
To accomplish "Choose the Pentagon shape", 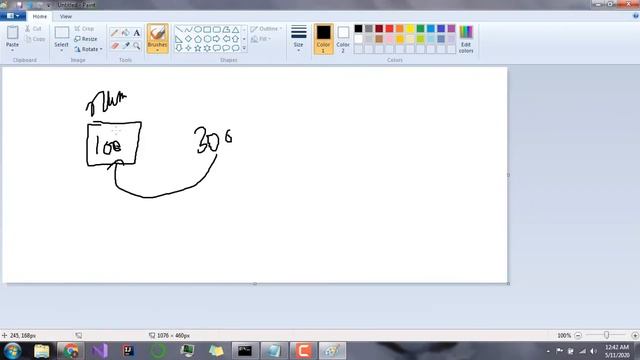I will point(198,39).
